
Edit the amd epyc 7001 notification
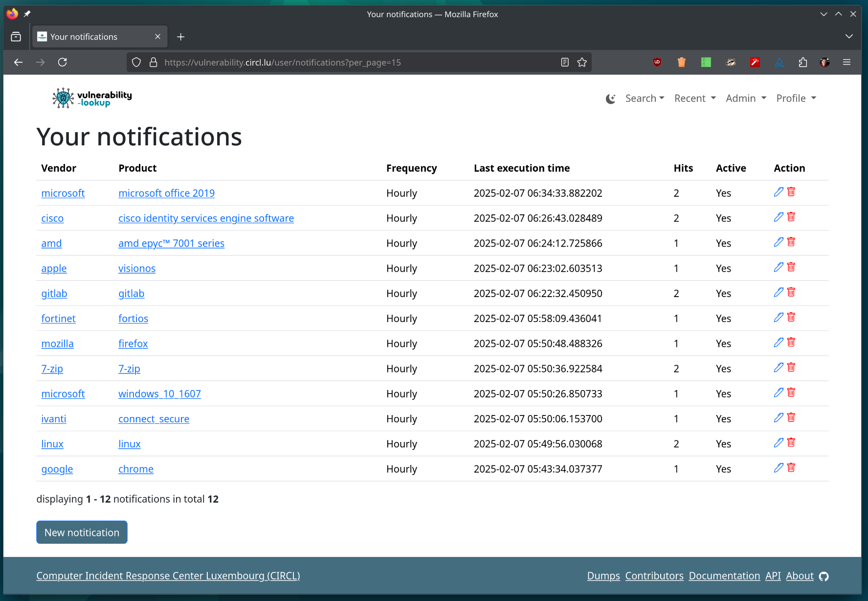(x=779, y=242)
